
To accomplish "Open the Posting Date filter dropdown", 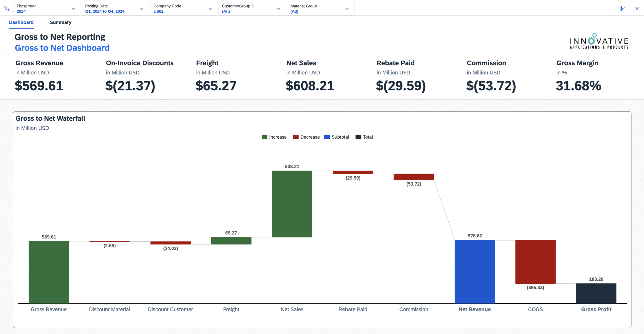I will (142, 9).
